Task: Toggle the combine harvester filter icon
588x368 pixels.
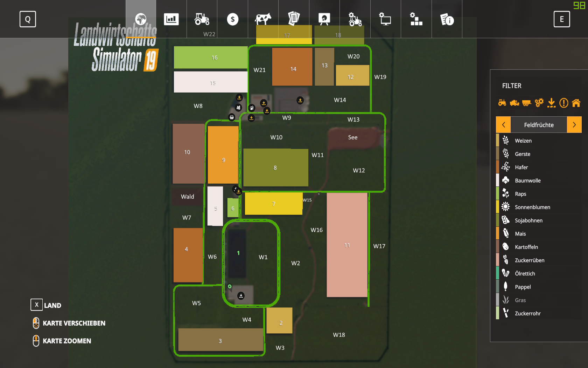Action: click(x=514, y=103)
